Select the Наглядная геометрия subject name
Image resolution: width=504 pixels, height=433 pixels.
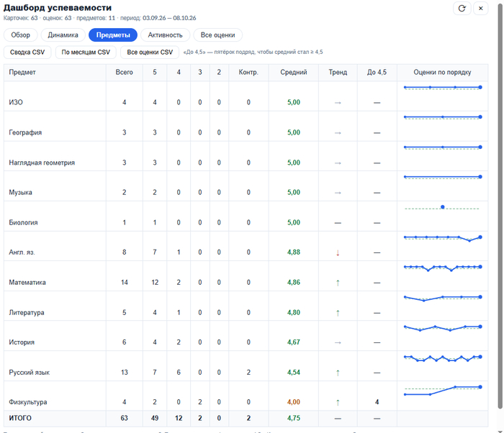[42, 163]
